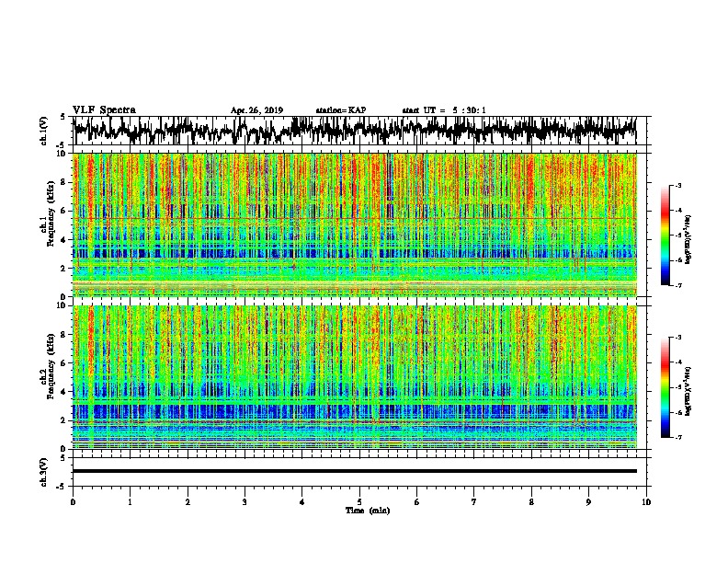Click the "10" label on the time axis
The height and width of the screenshot is (563, 728).
646,502
